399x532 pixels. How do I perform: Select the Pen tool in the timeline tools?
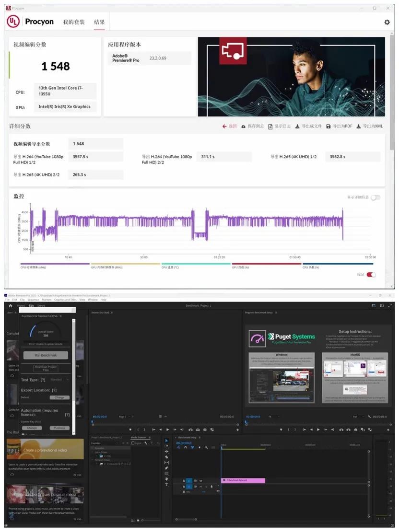(167, 467)
